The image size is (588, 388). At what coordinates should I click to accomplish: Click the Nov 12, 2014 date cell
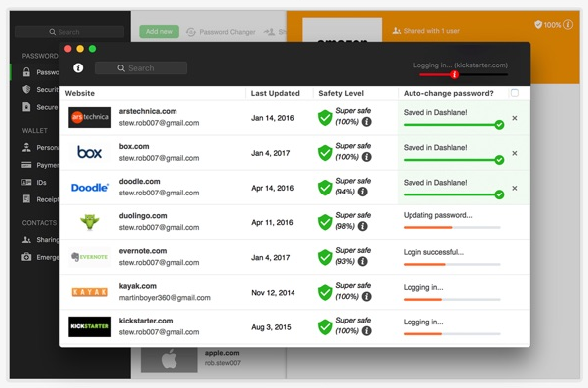click(273, 293)
